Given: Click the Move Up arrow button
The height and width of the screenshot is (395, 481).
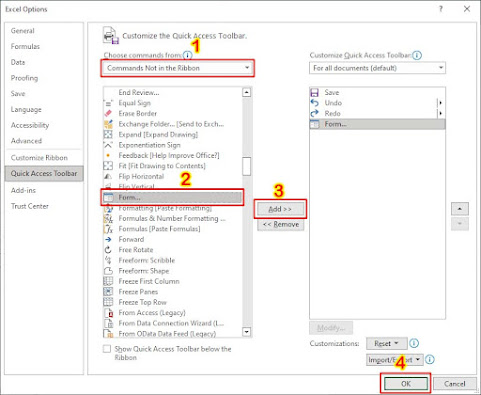Looking at the screenshot, I should [x=460, y=209].
